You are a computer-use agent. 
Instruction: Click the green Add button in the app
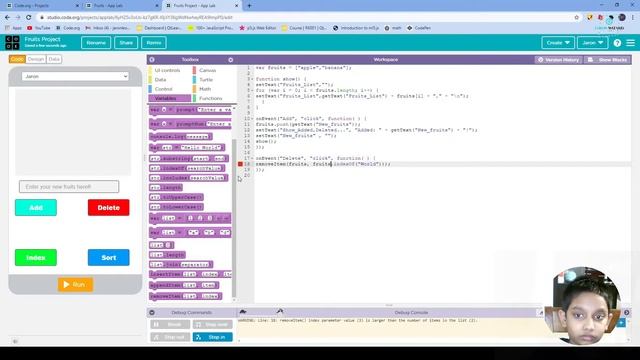coord(36,208)
